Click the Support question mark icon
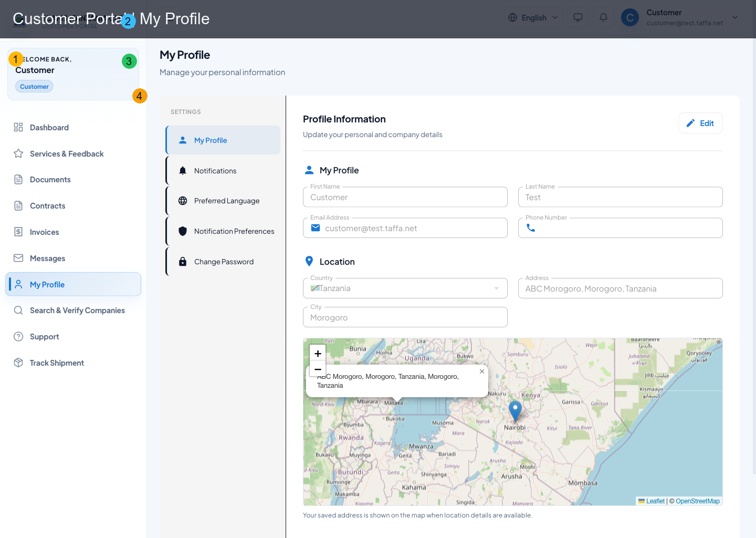 pos(18,337)
